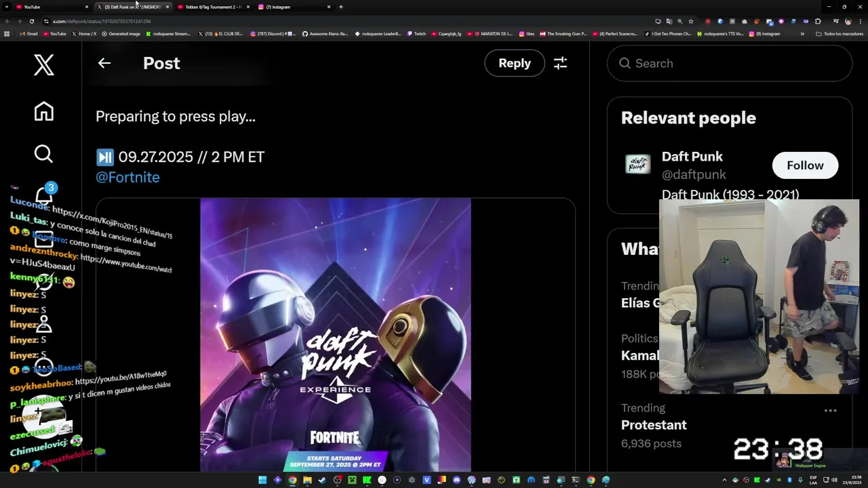868x488 pixels.
Task: Open the Gmail bookmark
Action: coord(29,33)
